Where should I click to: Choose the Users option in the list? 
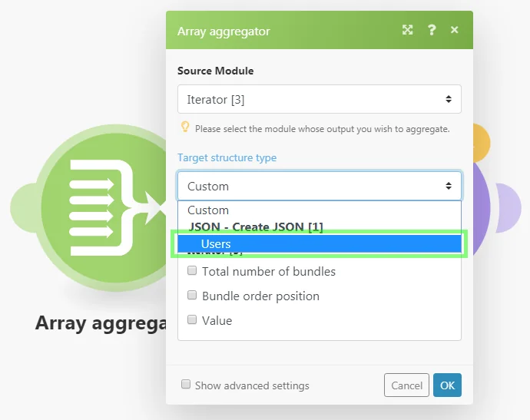(320, 243)
